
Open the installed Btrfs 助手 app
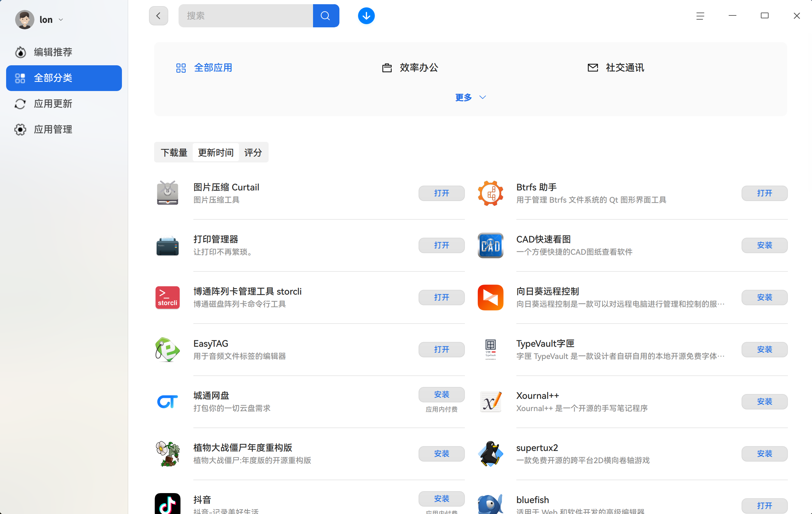pyautogui.click(x=764, y=193)
